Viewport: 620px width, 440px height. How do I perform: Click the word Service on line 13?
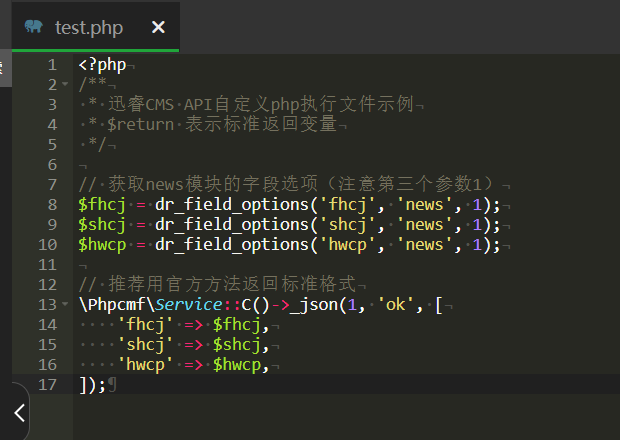189,304
